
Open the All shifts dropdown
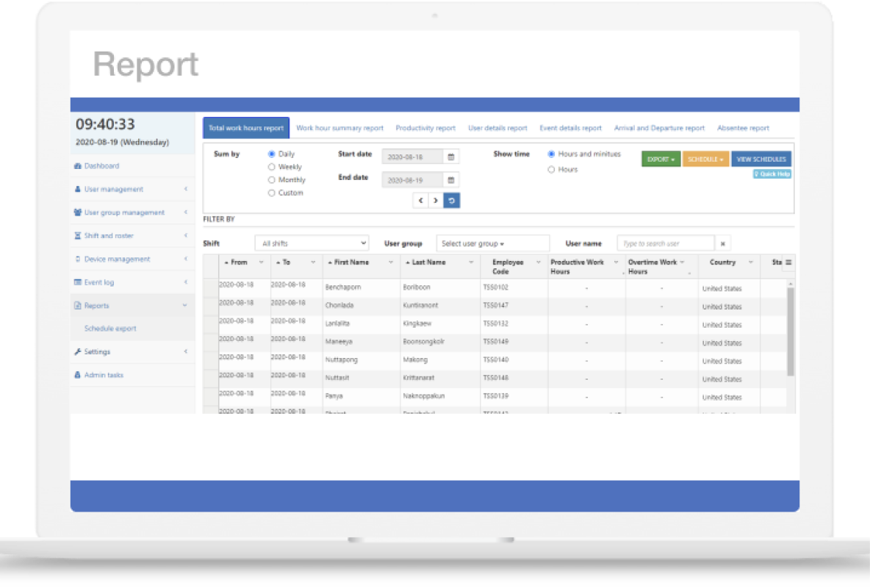tap(312, 243)
